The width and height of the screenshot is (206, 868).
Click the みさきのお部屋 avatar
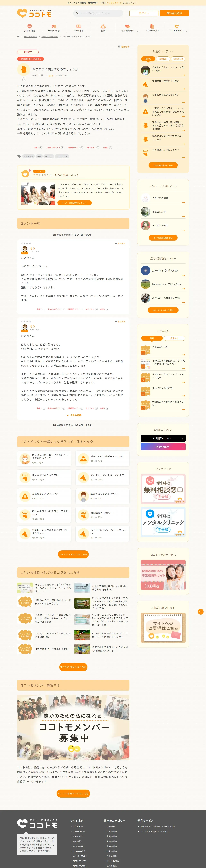coord(146,225)
